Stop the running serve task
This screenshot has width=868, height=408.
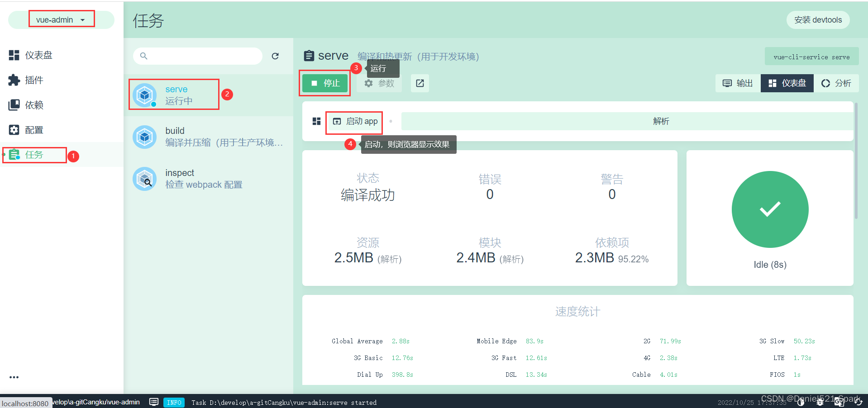325,83
